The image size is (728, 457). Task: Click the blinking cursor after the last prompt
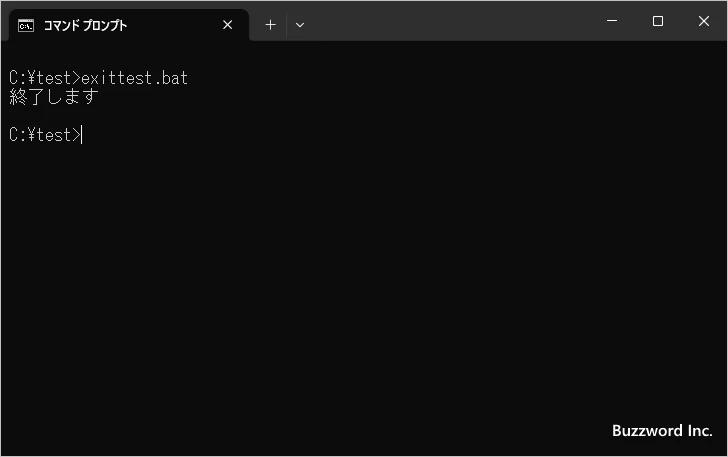[83, 135]
